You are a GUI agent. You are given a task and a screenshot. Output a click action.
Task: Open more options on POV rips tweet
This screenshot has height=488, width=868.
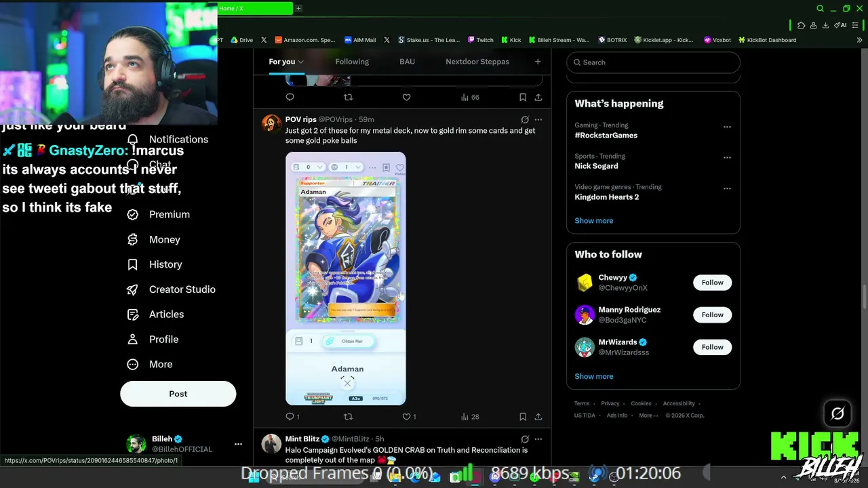coord(538,119)
